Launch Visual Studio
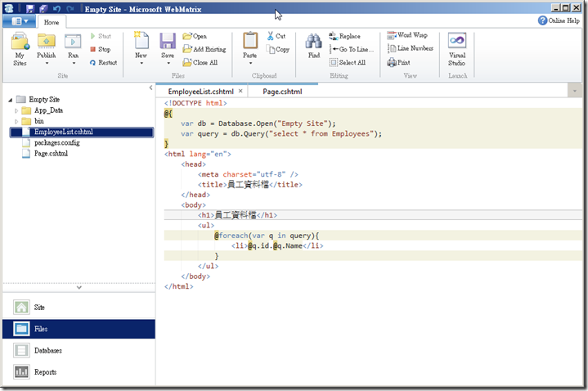Image resolution: width=588 pixels, height=391 pixels. point(457,49)
